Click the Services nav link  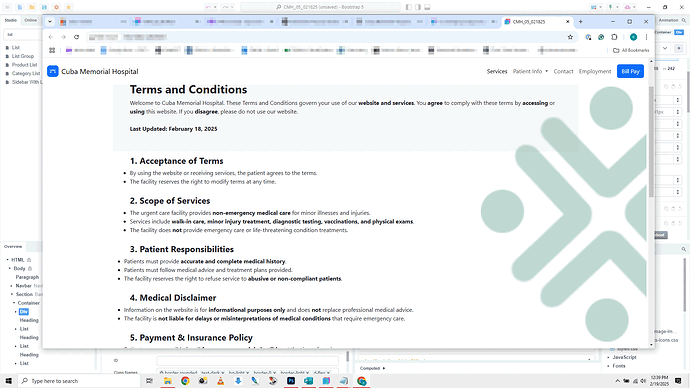point(497,71)
